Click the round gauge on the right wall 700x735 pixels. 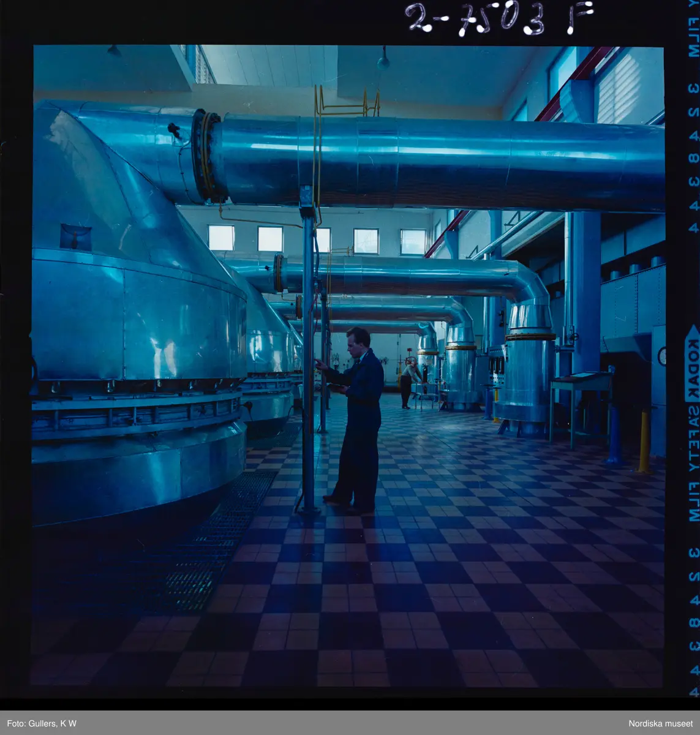[661, 356]
